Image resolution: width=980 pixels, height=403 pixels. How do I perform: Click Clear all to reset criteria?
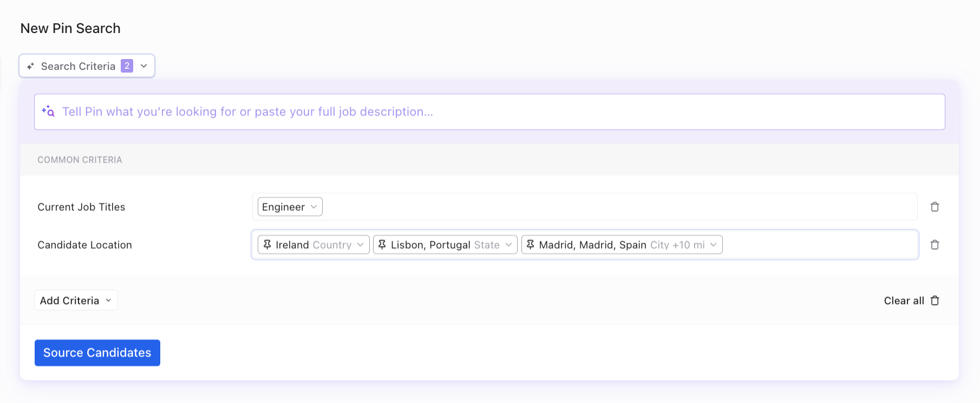(904, 301)
